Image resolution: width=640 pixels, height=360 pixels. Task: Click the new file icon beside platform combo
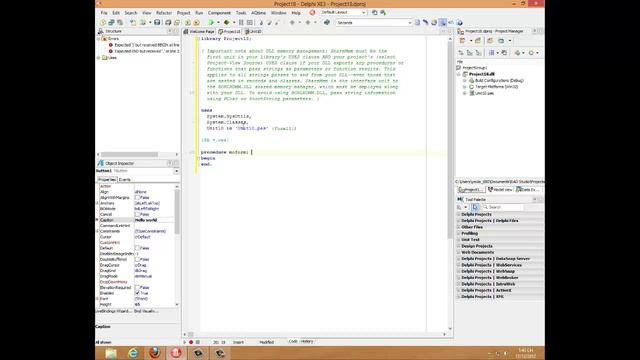(x=417, y=22)
